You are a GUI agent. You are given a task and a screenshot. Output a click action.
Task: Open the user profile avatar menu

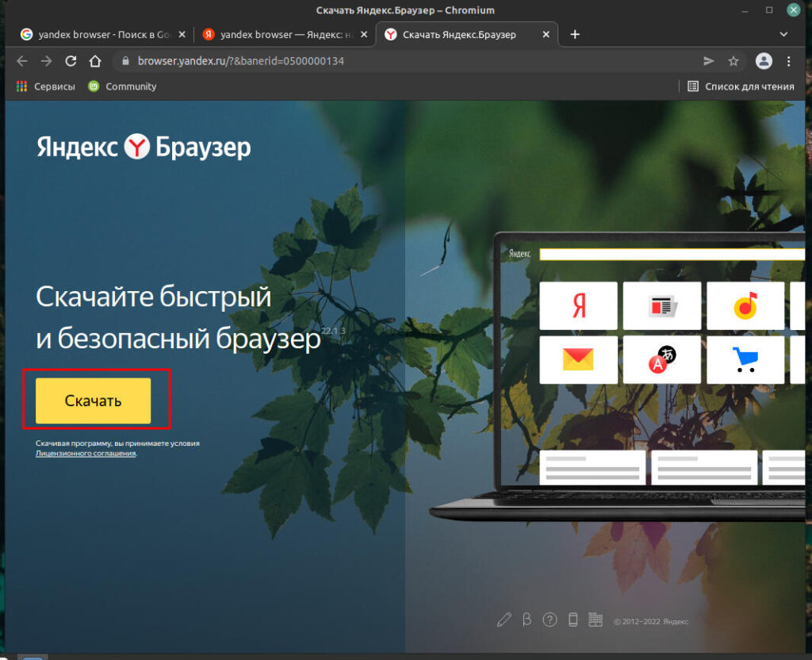(764, 61)
